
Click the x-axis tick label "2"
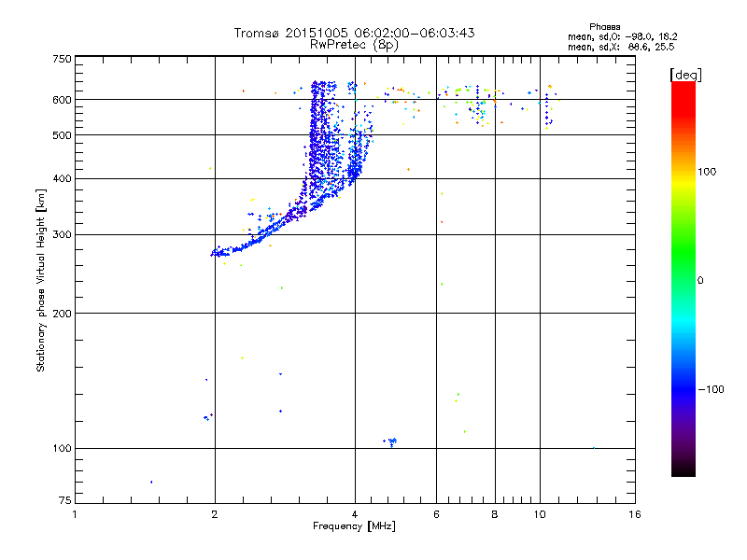click(215, 514)
